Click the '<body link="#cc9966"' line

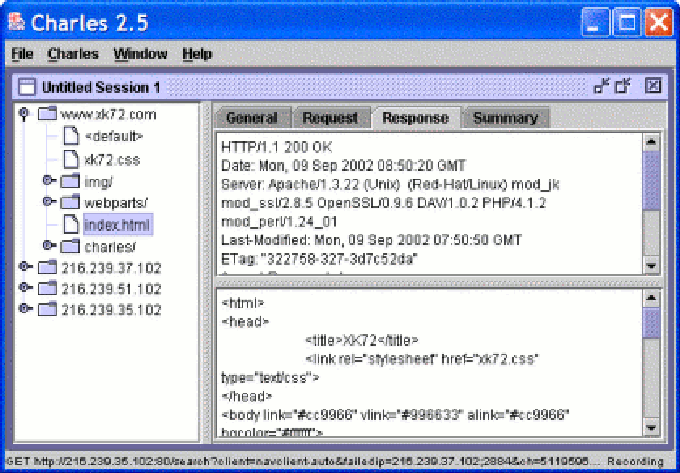click(x=395, y=415)
